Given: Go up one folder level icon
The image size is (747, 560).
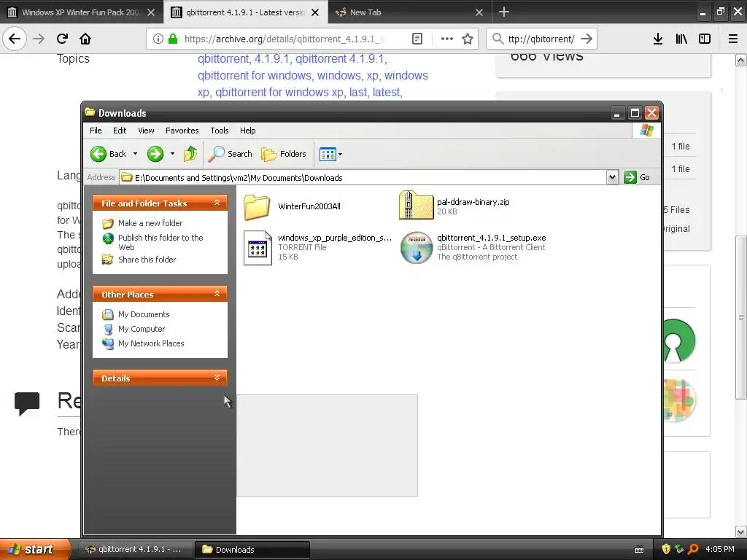Looking at the screenshot, I should pyautogui.click(x=190, y=154).
